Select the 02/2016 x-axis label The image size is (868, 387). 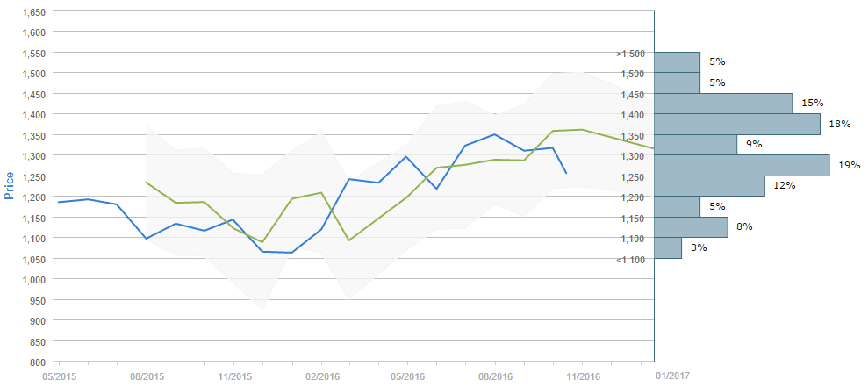[x=322, y=376]
